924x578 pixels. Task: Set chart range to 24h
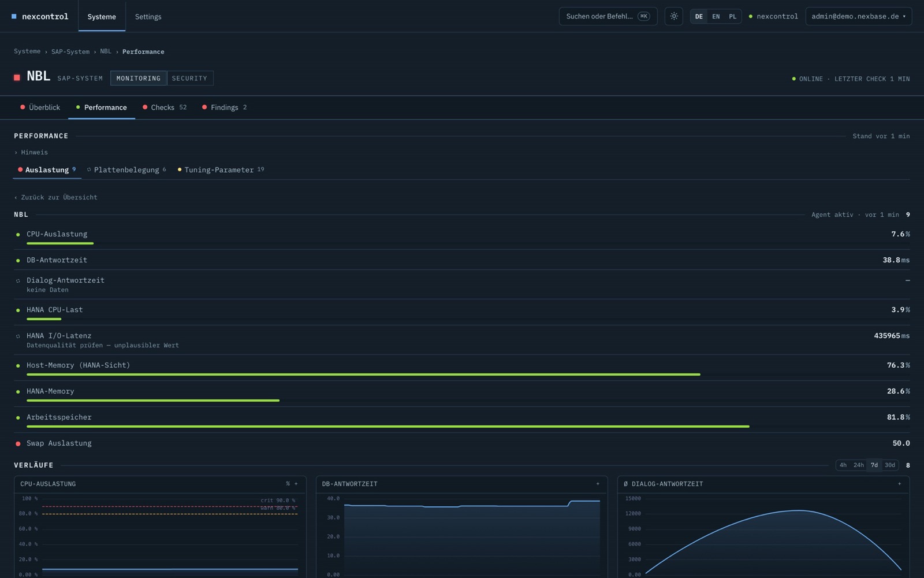tap(859, 465)
